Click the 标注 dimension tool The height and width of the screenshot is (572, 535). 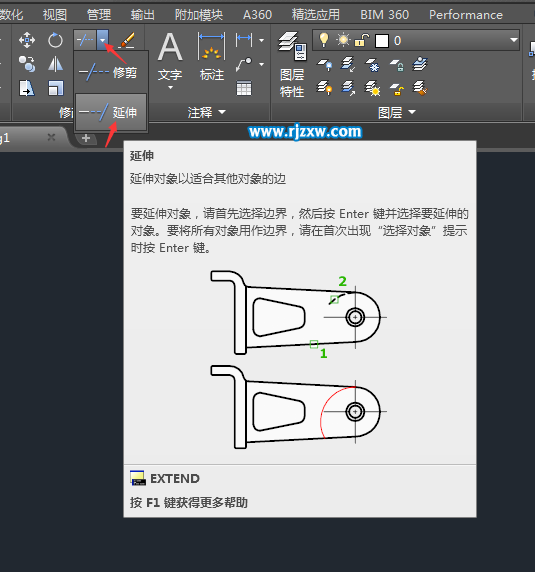[212, 56]
